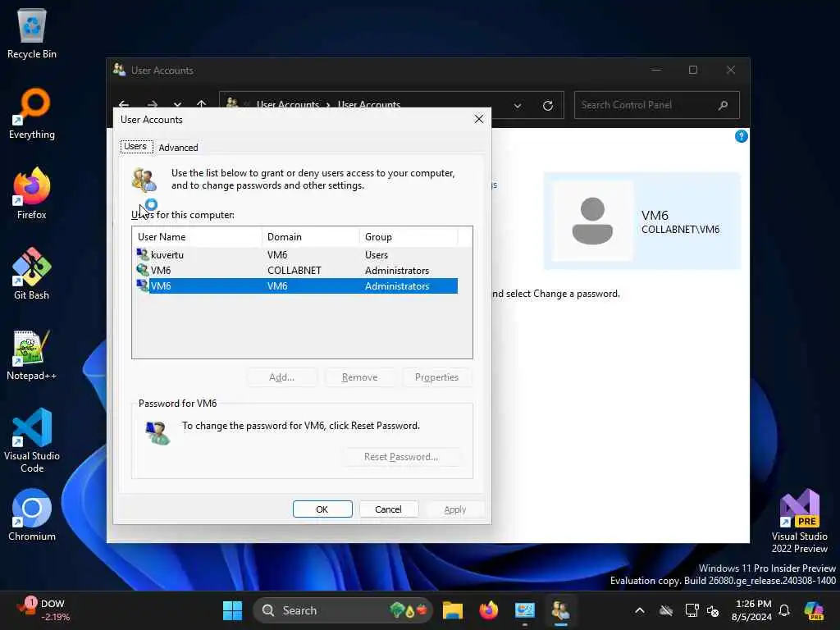
Task: Cancel the User Accounts dialog
Action: (x=388, y=509)
